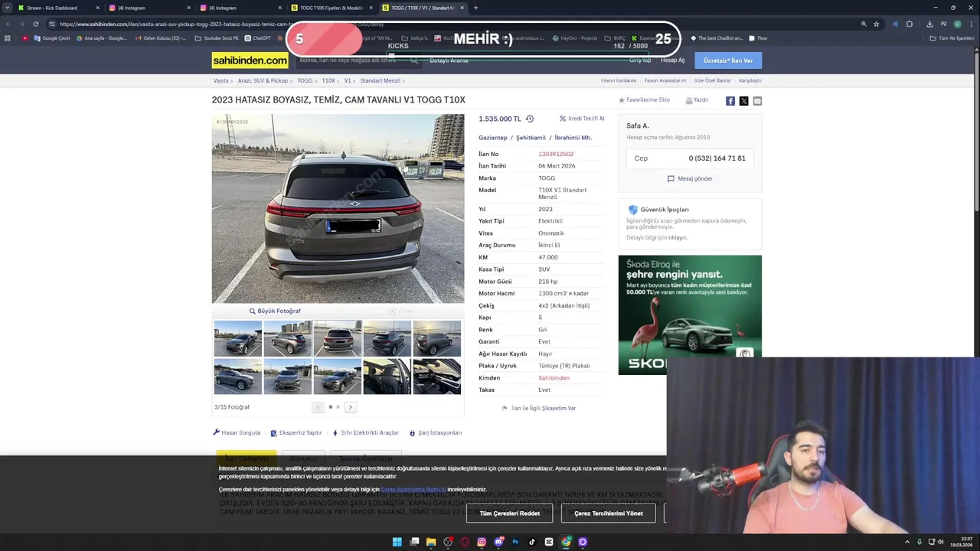Open price history clock icon
Viewport: 980px width, 551px height.
pyautogui.click(x=529, y=119)
